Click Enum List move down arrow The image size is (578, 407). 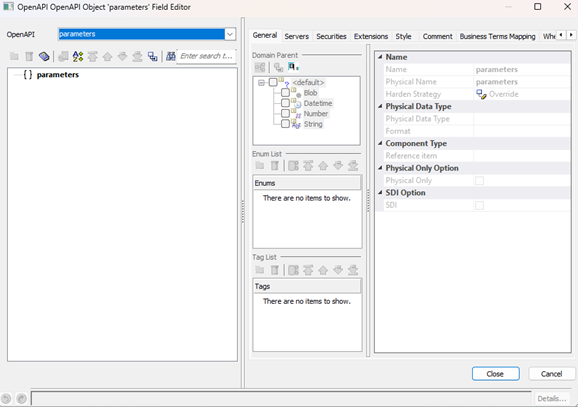pos(338,166)
